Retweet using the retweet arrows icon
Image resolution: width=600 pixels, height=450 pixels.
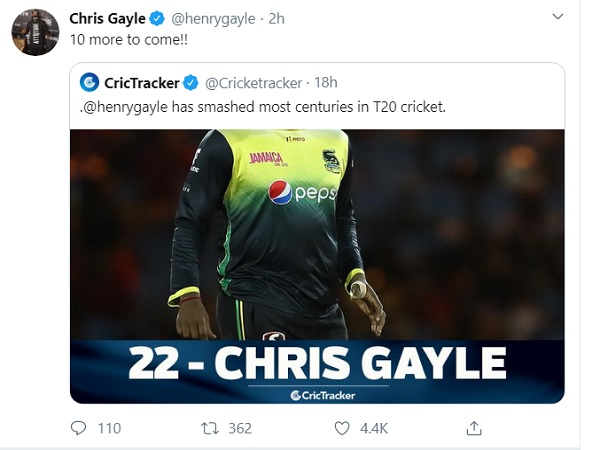pos(210,428)
